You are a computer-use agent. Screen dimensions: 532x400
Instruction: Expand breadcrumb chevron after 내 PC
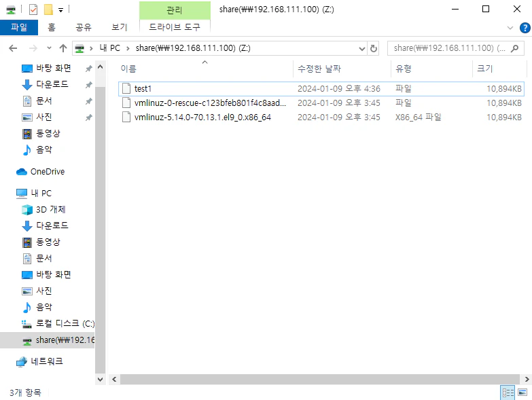pyautogui.click(x=128, y=48)
